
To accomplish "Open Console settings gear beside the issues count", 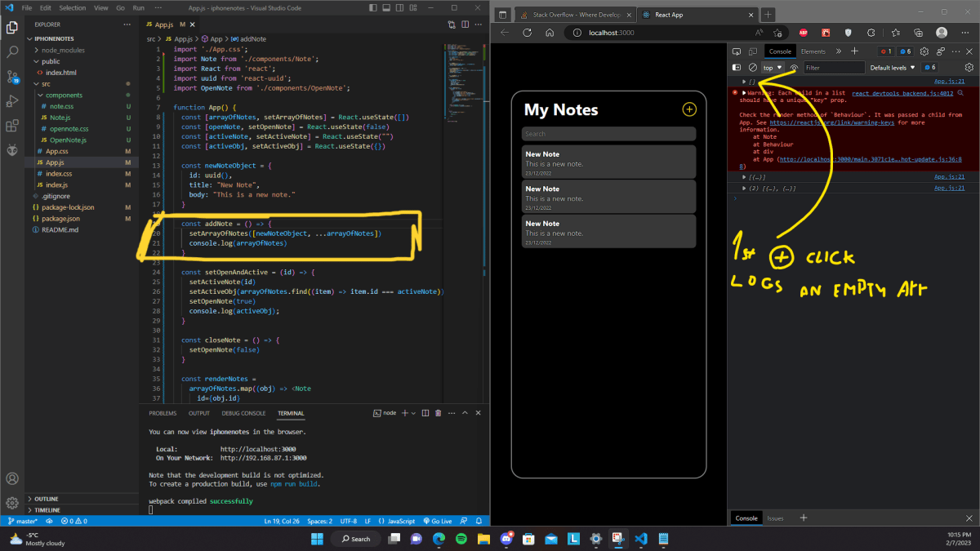I will point(969,68).
